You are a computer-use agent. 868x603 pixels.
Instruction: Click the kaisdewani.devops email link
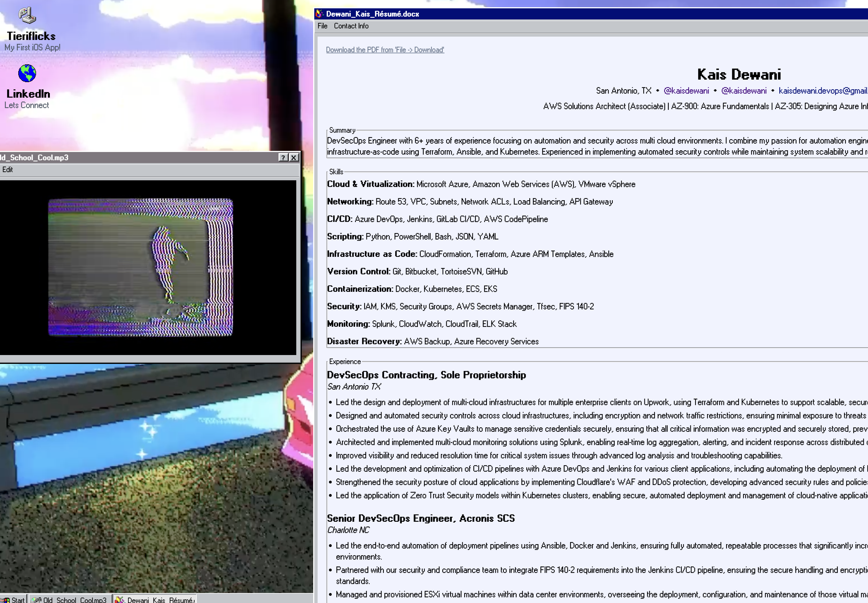point(823,91)
